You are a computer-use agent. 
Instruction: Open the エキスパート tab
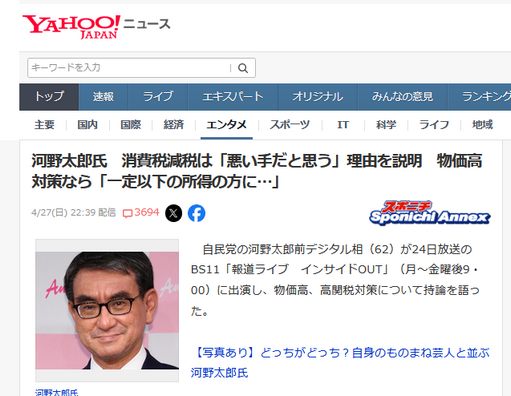coord(233,97)
